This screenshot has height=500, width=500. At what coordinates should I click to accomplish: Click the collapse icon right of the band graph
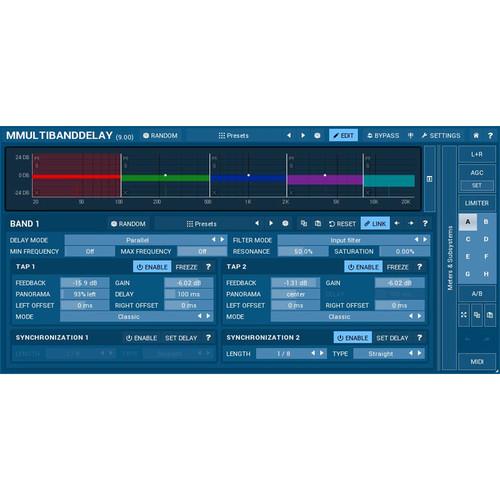pos(430,179)
